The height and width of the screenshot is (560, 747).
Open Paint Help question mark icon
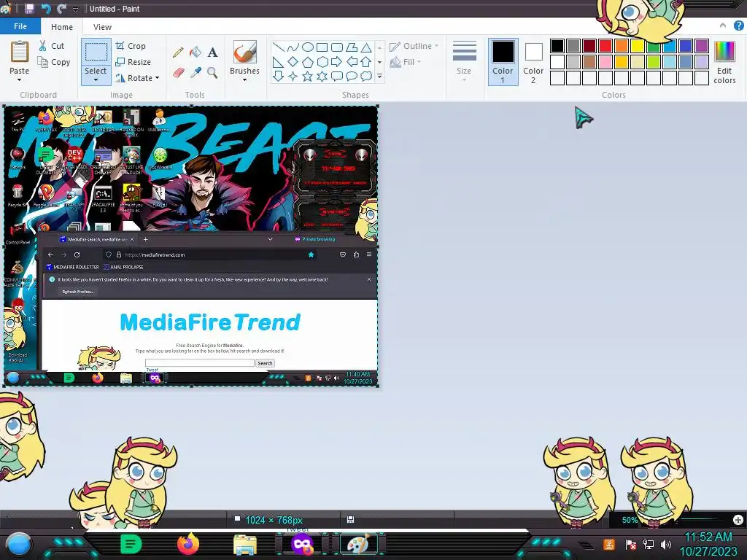(x=738, y=26)
